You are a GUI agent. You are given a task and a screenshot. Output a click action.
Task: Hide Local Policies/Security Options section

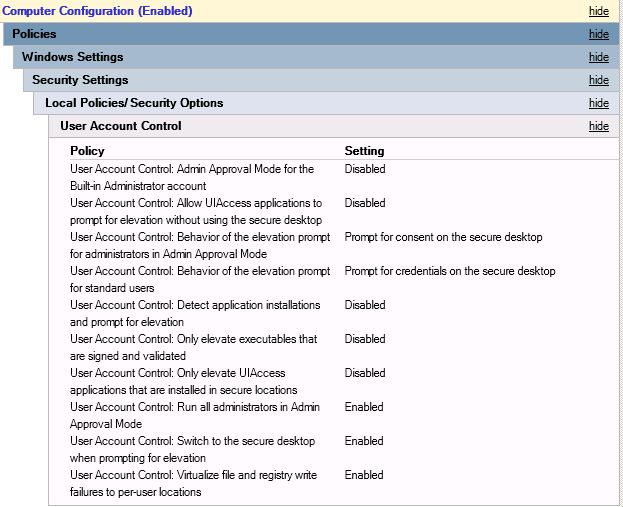pos(598,103)
